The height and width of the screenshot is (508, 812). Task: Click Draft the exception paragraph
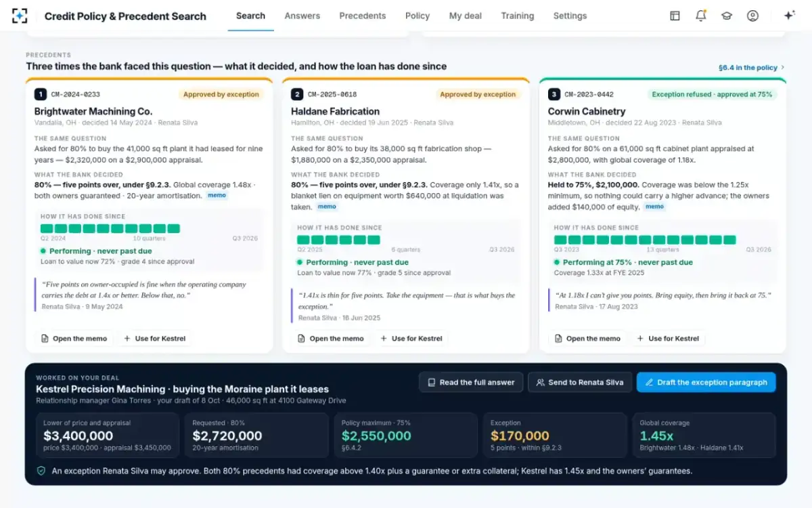pyautogui.click(x=706, y=383)
